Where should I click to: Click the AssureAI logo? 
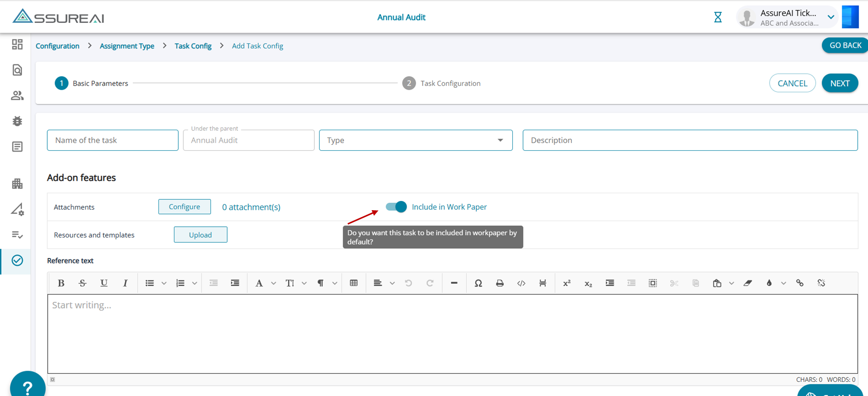58,17
